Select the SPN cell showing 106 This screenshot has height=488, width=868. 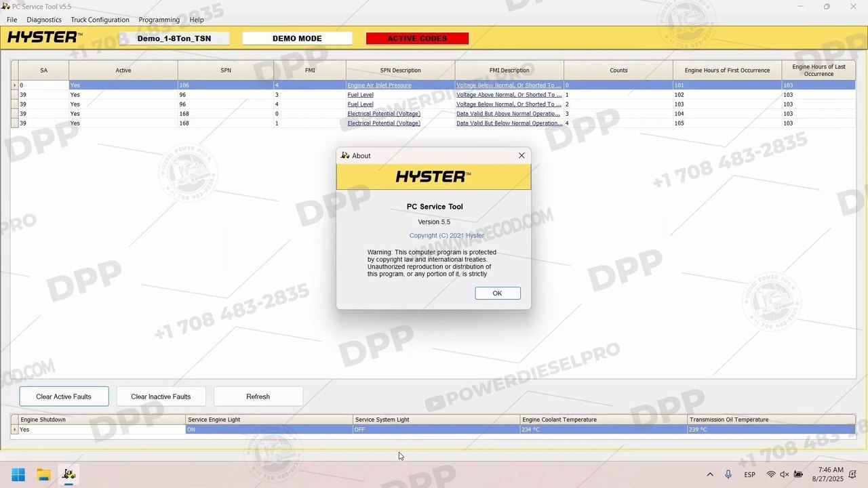(x=226, y=85)
